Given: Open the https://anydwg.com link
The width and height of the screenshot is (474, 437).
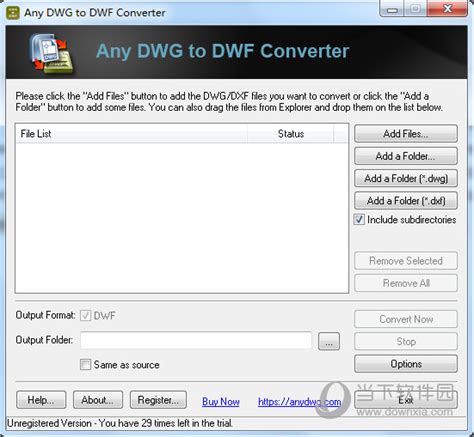Looking at the screenshot, I should tap(299, 402).
